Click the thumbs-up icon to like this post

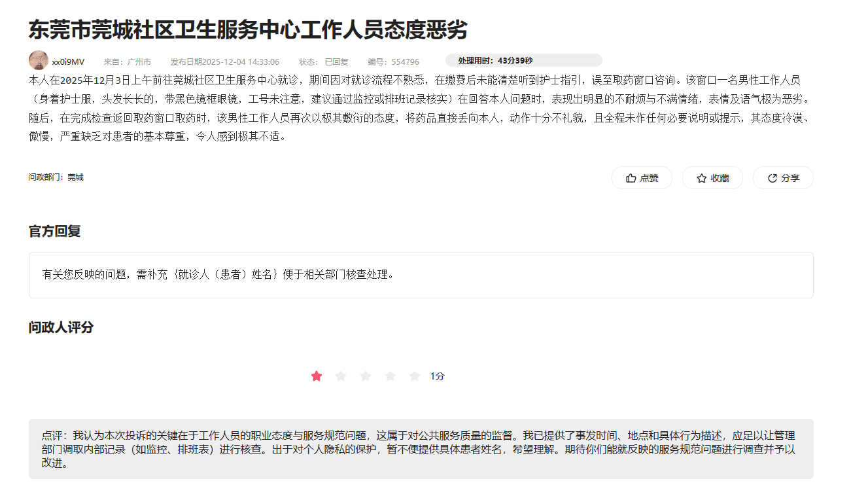click(x=631, y=178)
